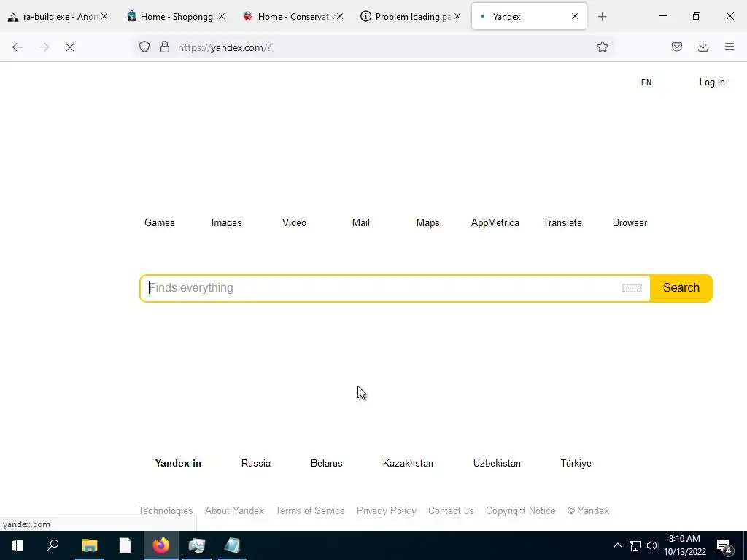
Task: Show hidden system tray icons chevron
Action: click(617, 545)
